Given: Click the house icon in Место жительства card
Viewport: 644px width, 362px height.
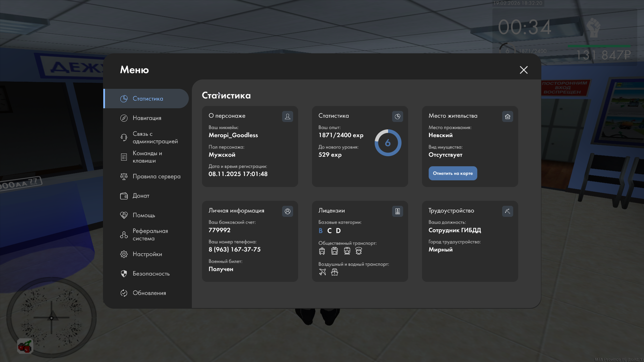Looking at the screenshot, I should coord(507,116).
